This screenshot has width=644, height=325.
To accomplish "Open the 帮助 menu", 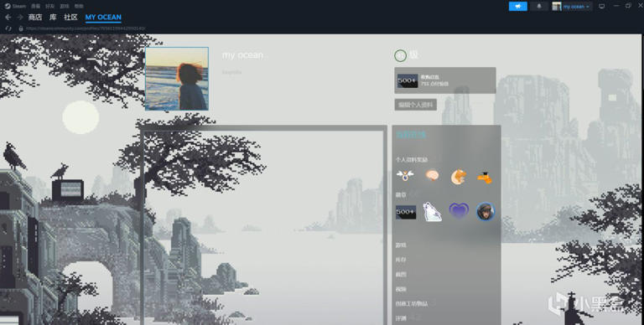I will point(79,6).
